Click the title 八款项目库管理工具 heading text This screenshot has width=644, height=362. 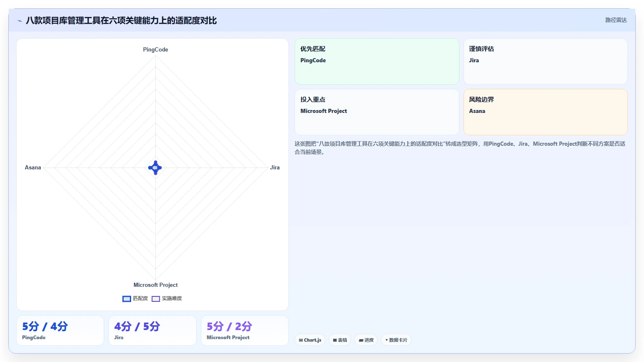[121, 20]
